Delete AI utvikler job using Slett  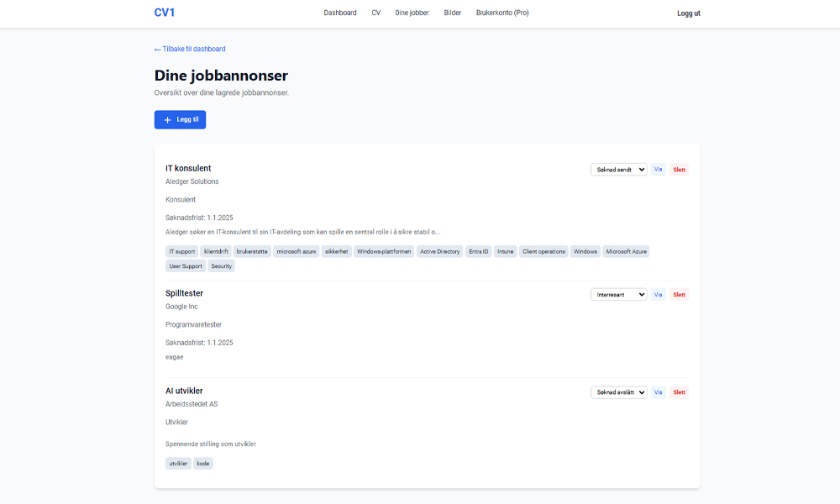click(x=680, y=392)
